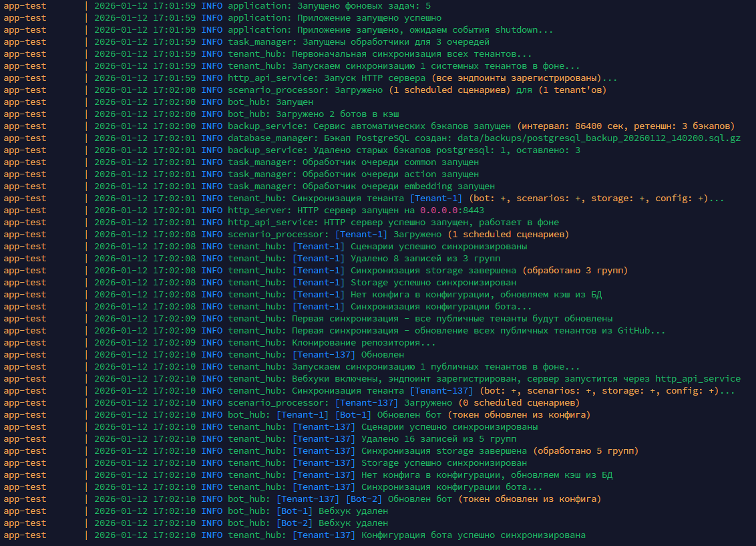Select the 'Обработчик очереди embedding запущен' message
The width and height of the screenshot is (756, 546).
398,186
